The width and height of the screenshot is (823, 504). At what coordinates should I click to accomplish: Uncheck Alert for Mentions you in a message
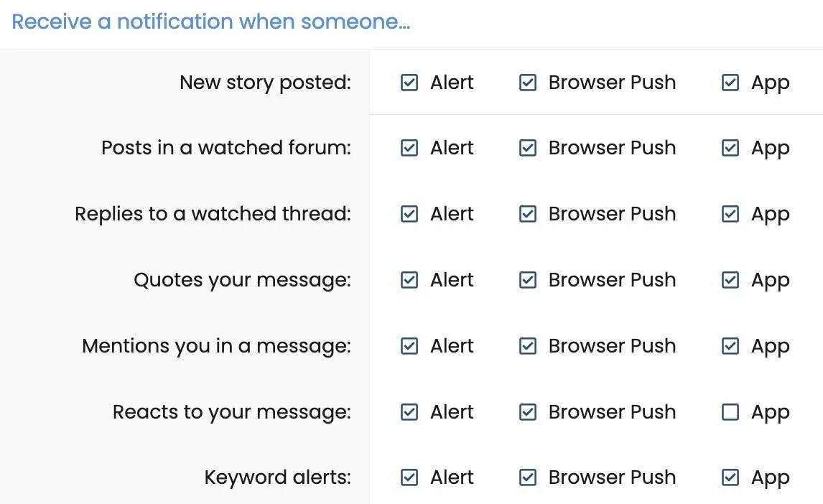click(409, 346)
